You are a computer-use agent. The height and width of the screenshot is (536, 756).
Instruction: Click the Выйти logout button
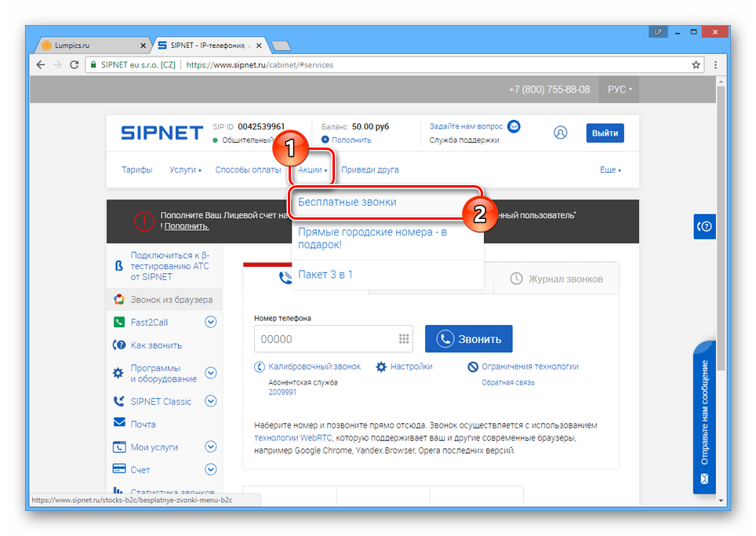(x=605, y=133)
